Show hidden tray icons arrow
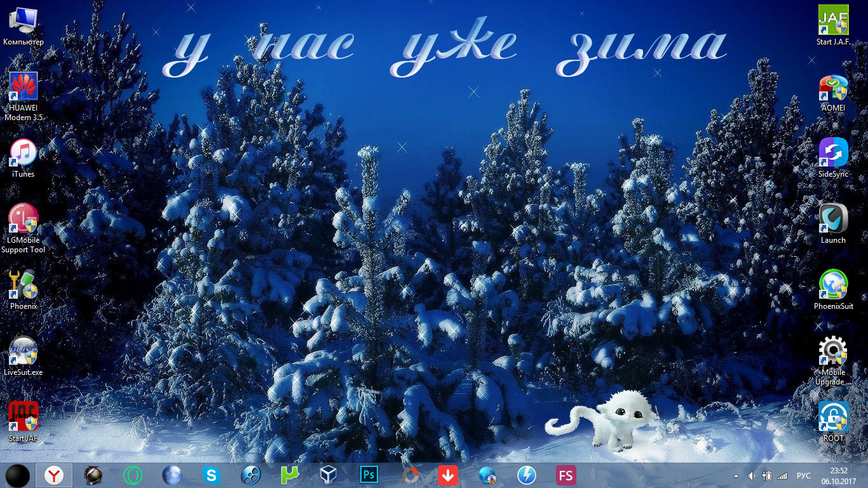Viewport: 868px width, 488px height. coord(736,476)
